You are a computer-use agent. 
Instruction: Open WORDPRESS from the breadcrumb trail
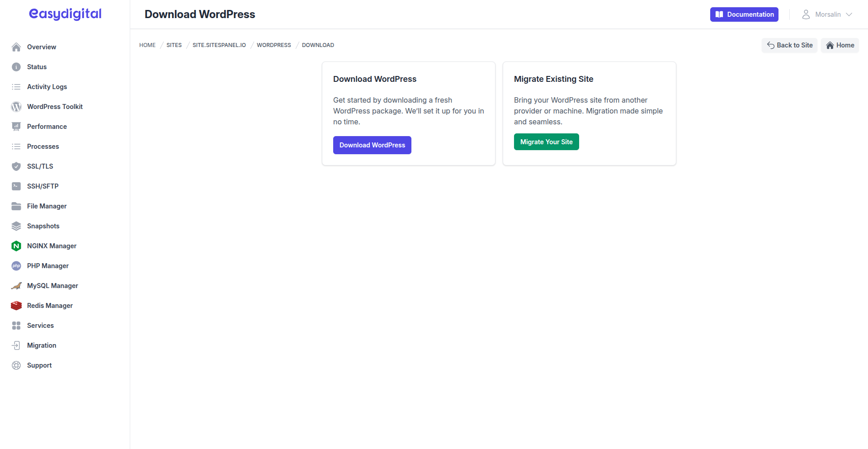[x=274, y=45]
